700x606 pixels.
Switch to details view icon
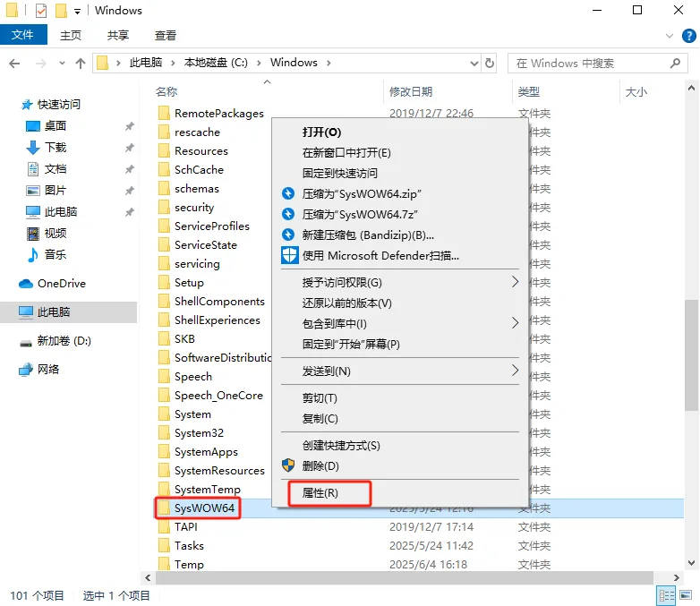click(666, 596)
